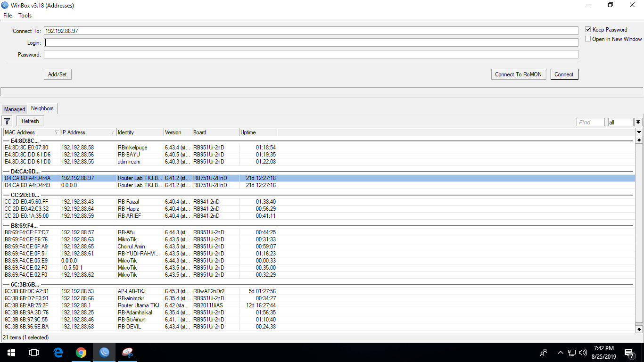This screenshot has height=362, width=644.
Task: Click dropdown arrow next to 'all' field
Action: (638, 122)
